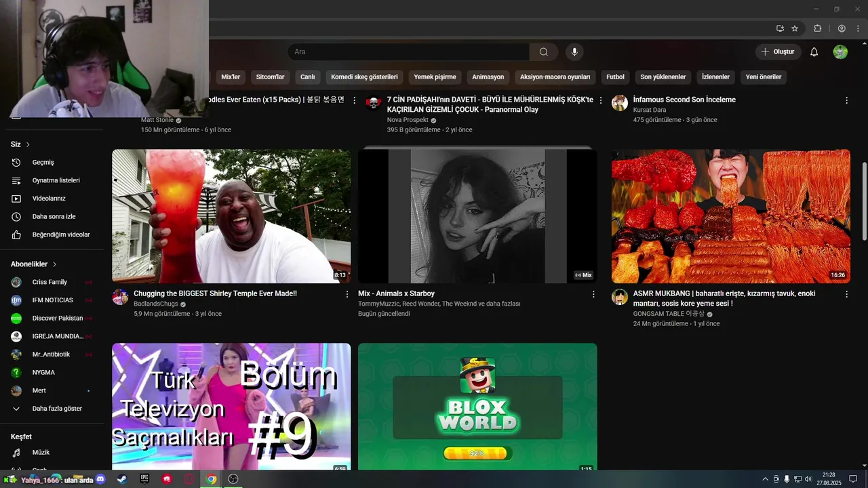Image resolution: width=868 pixels, height=488 pixels.
Task: Select the Animasyon filter chip
Action: point(488,77)
